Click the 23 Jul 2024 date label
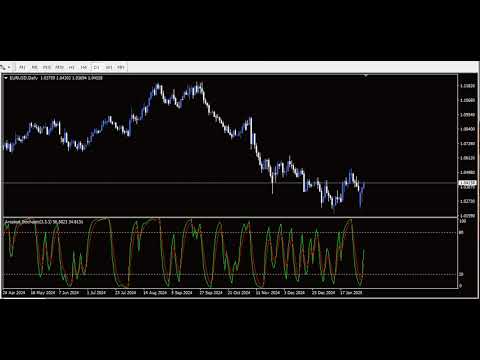The height and width of the screenshot is (360, 480). 125,293
